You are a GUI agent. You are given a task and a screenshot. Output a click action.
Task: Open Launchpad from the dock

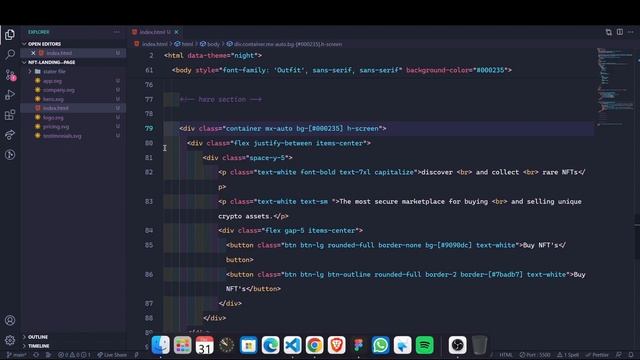click(182, 345)
